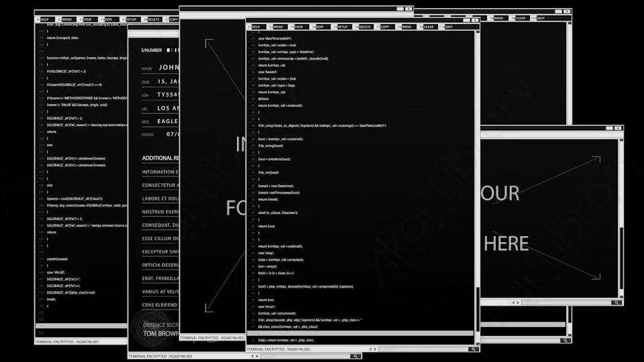This screenshot has width=644, height=362.
Task: Open F1 Help in the front code window
Action: tap(254, 27)
